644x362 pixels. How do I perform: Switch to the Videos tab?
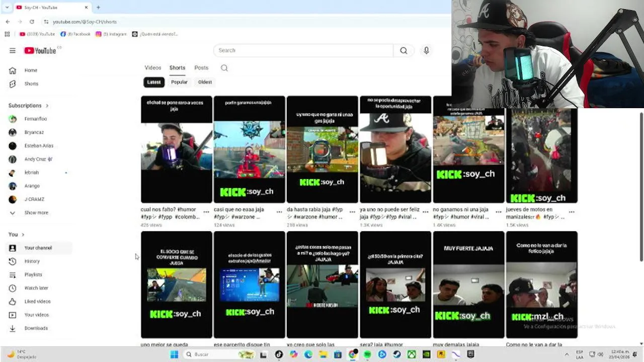pyautogui.click(x=153, y=68)
